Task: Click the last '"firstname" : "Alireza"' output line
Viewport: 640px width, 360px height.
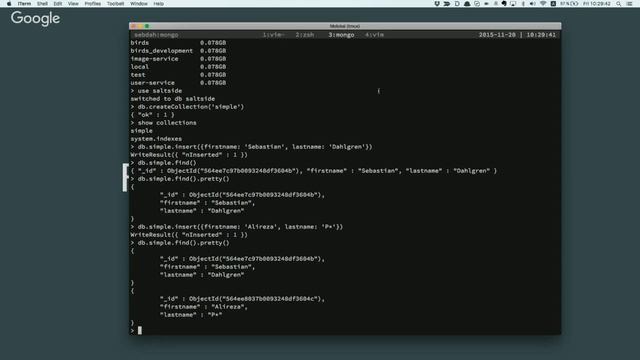Action: [x=204, y=307]
